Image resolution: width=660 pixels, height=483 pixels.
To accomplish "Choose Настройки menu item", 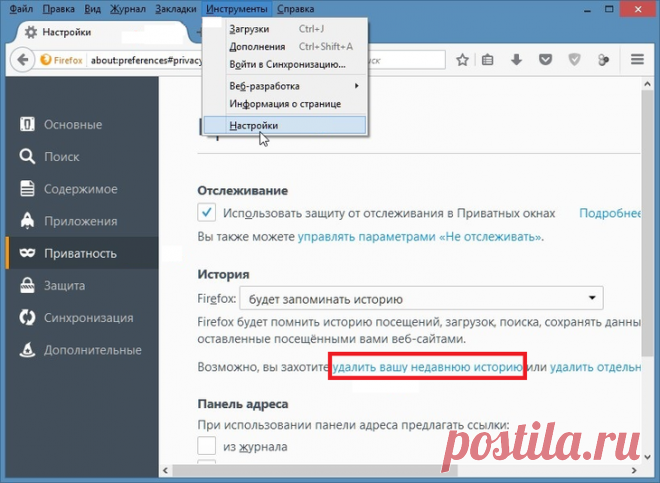I will coord(285,125).
